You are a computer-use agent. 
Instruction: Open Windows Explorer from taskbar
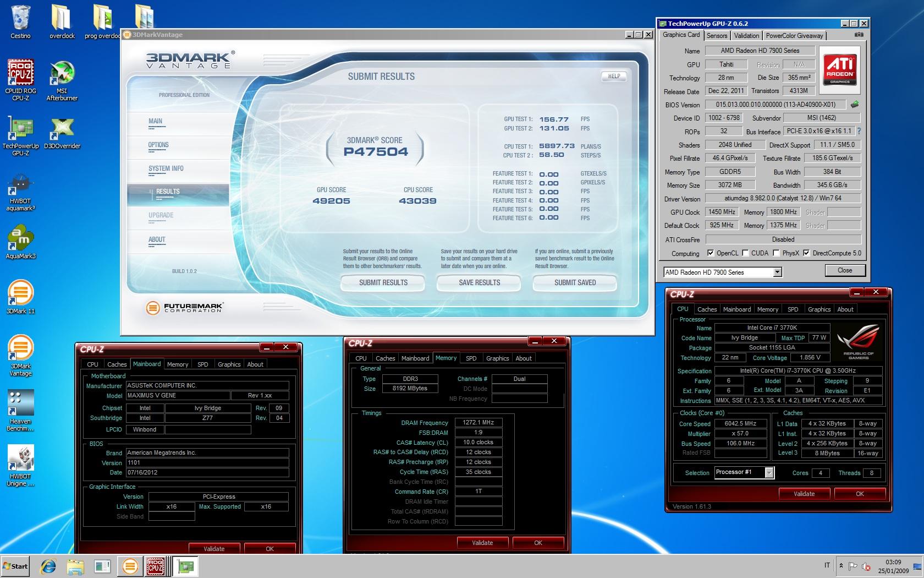75,566
